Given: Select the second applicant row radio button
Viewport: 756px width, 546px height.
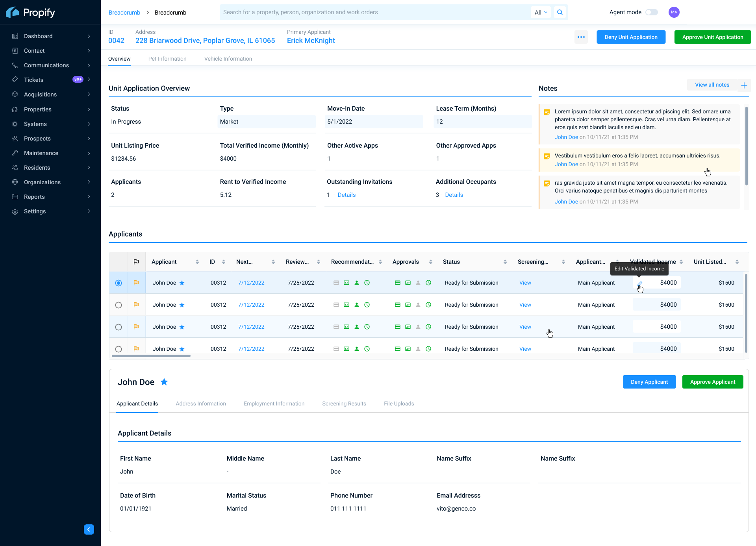Looking at the screenshot, I should click(119, 305).
